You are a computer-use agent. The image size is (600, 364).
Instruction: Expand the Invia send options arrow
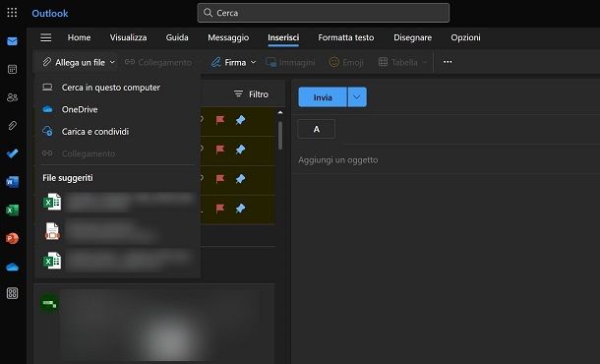357,97
